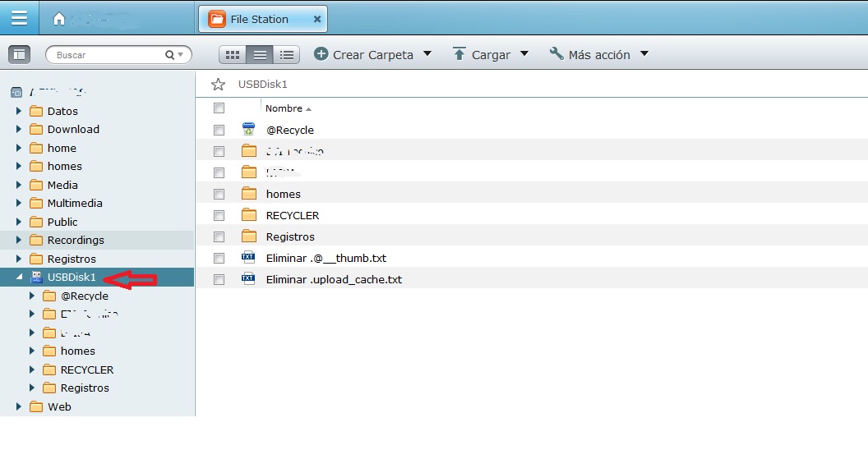Collapse the USBDisk1 tree node
This screenshot has height=459, width=868.
click(19, 277)
